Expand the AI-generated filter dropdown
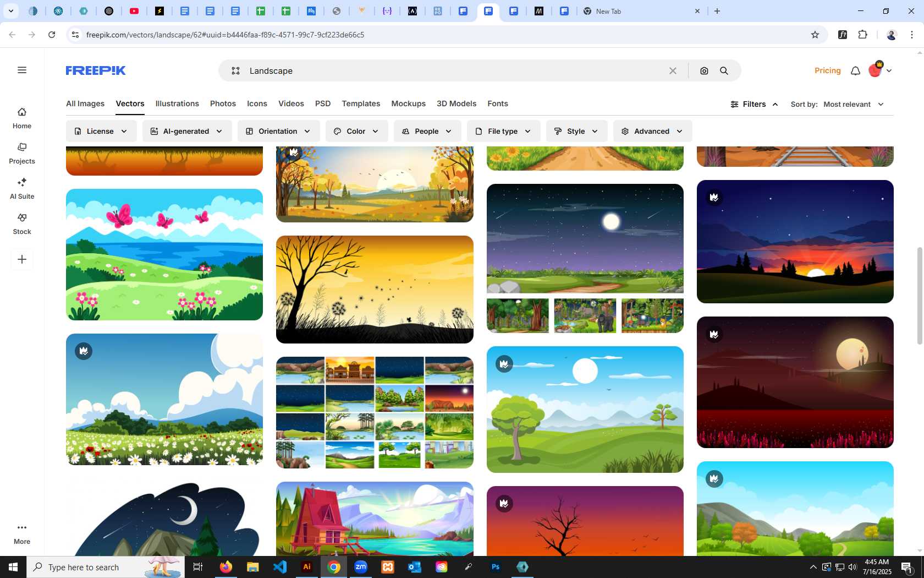924x578 pixels. [x=187, y=131]
